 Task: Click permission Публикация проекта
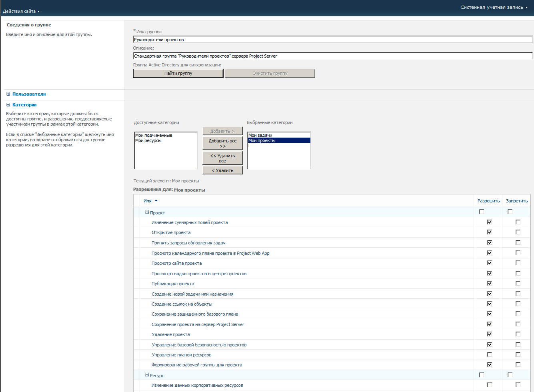click(173, 284)
